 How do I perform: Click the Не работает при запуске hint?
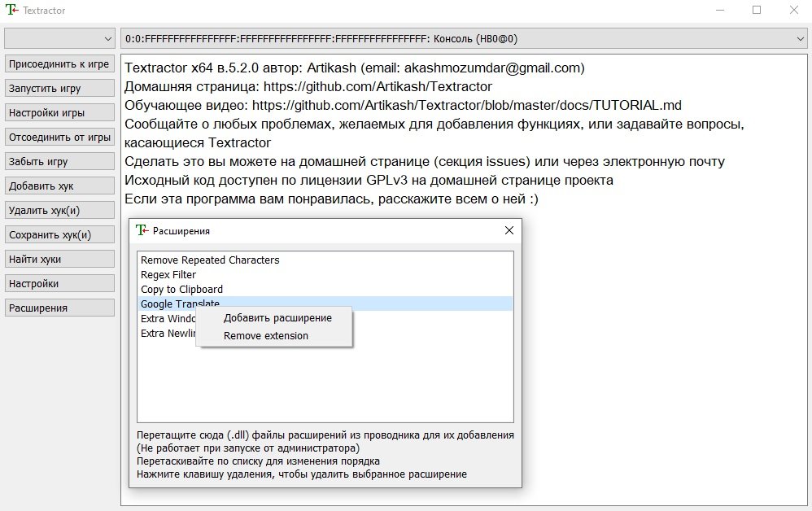pyautogui.click(x=248, y=448)
